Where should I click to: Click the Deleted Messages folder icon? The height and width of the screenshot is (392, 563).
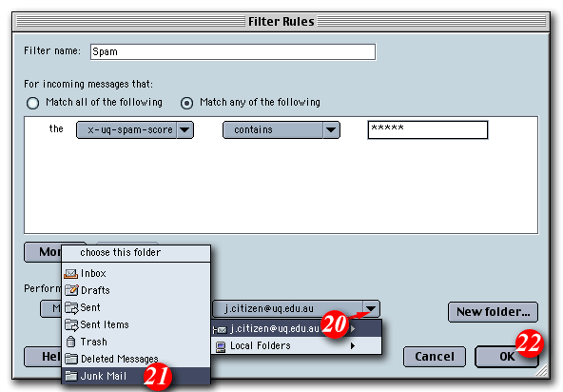coord(71,359)
